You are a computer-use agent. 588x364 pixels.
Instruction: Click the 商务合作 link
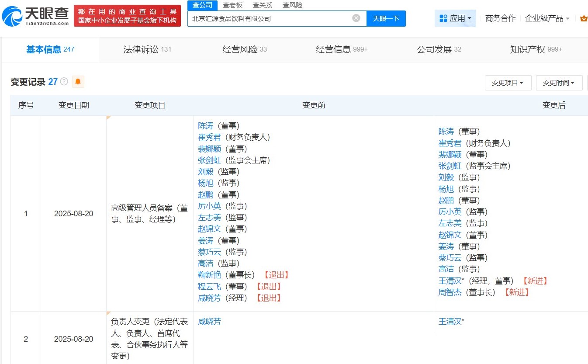coord(501,18)
